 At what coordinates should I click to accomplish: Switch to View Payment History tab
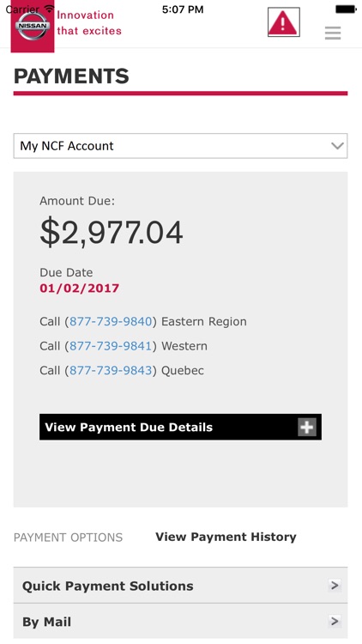pyautogui.click(x=226, y=537)
